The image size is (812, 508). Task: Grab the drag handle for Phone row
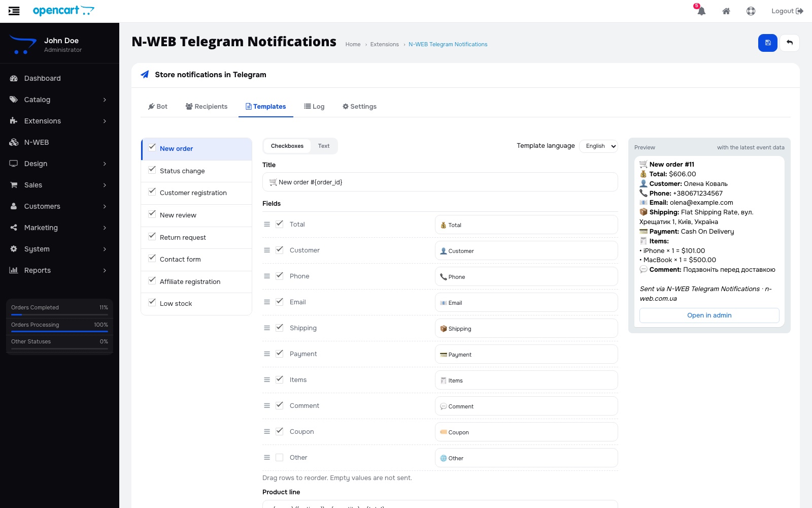tap(267, 276)
